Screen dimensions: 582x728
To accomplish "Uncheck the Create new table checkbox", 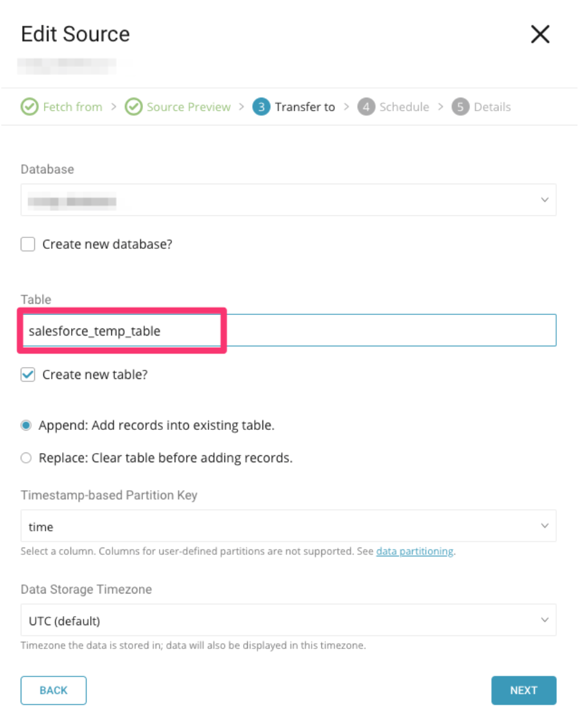I will pyautogui.click(x=28, y=375).
